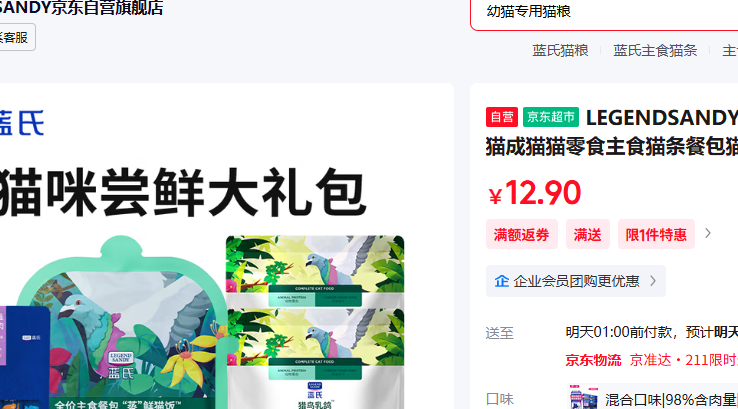Click the yen price ¥12.90
The height and width of the screenshot is (409, 738).
pos(535,193)
